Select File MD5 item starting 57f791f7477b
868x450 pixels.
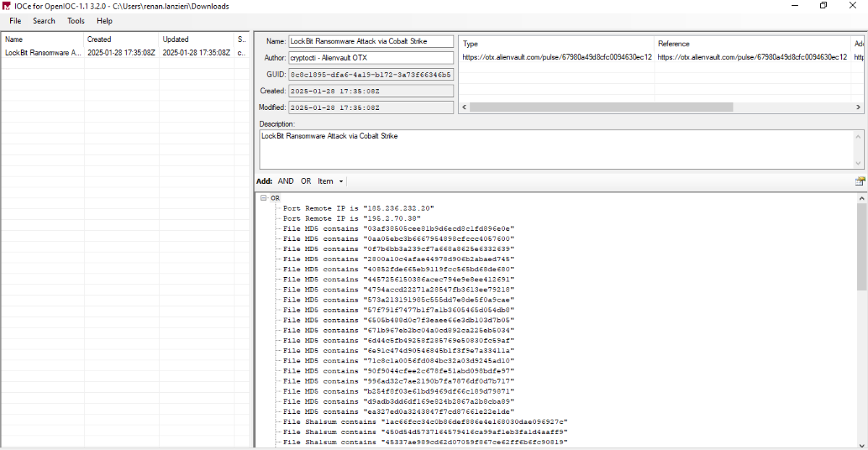tap(399, 310)
